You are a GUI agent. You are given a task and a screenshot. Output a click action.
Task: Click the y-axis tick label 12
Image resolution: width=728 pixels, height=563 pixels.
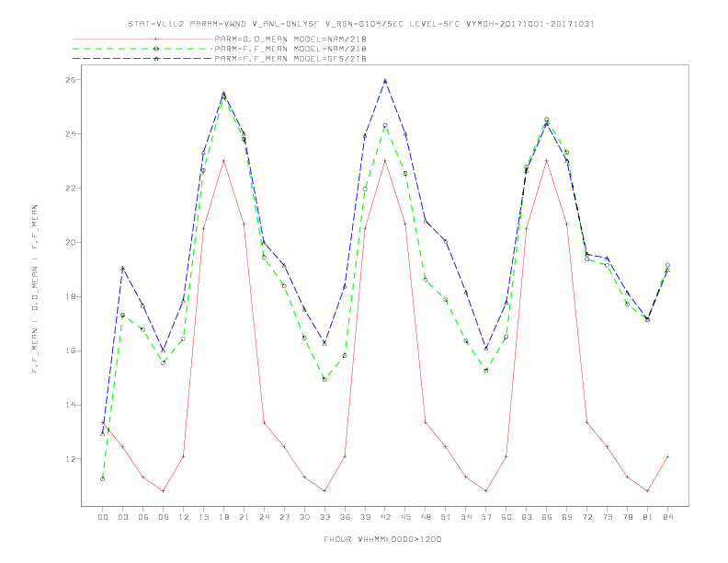pyautogui.click(x=71, y=459)
